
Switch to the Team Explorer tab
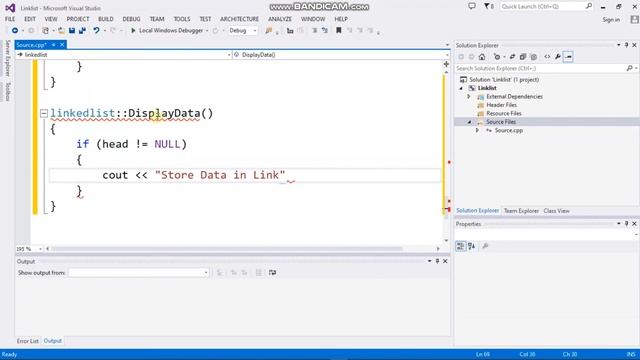pyautogui.click(x=521, y=211)
